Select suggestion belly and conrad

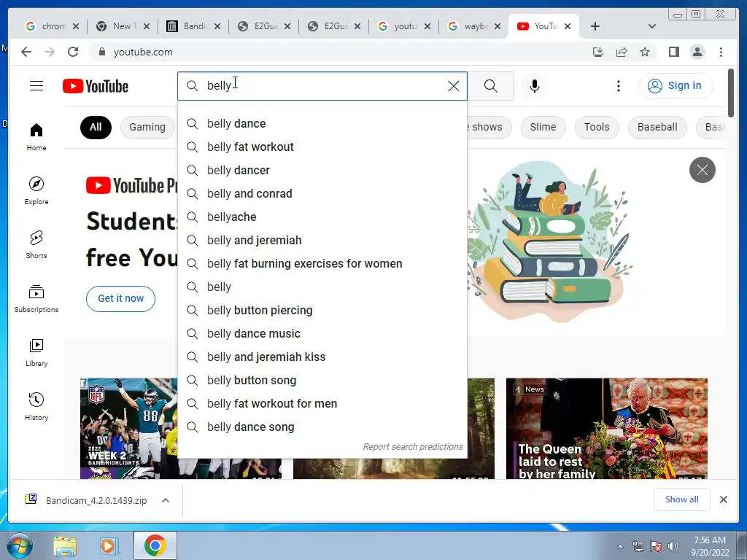click(322, 193)
